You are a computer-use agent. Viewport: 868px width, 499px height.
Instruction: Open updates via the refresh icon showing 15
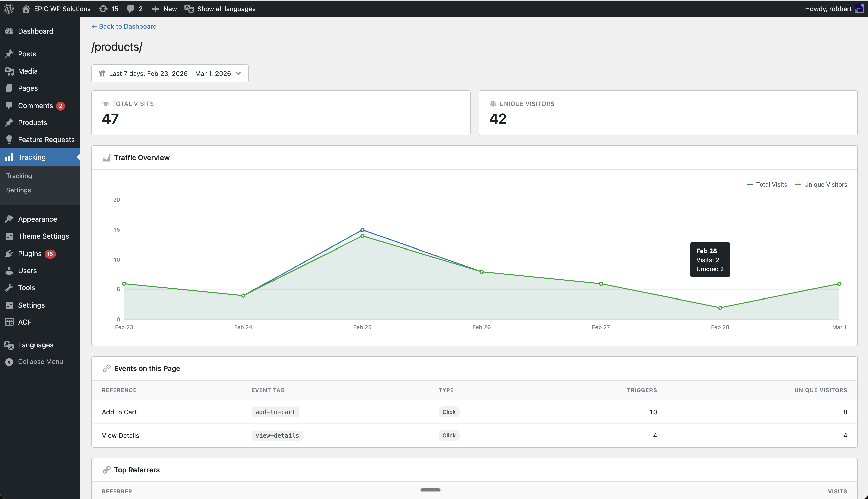(x=103, y=9)
